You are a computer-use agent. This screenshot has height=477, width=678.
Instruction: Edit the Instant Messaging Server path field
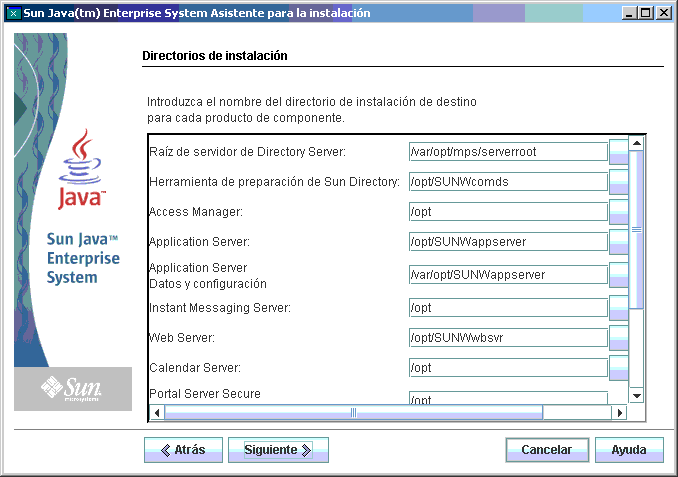[x=508, y=307]
